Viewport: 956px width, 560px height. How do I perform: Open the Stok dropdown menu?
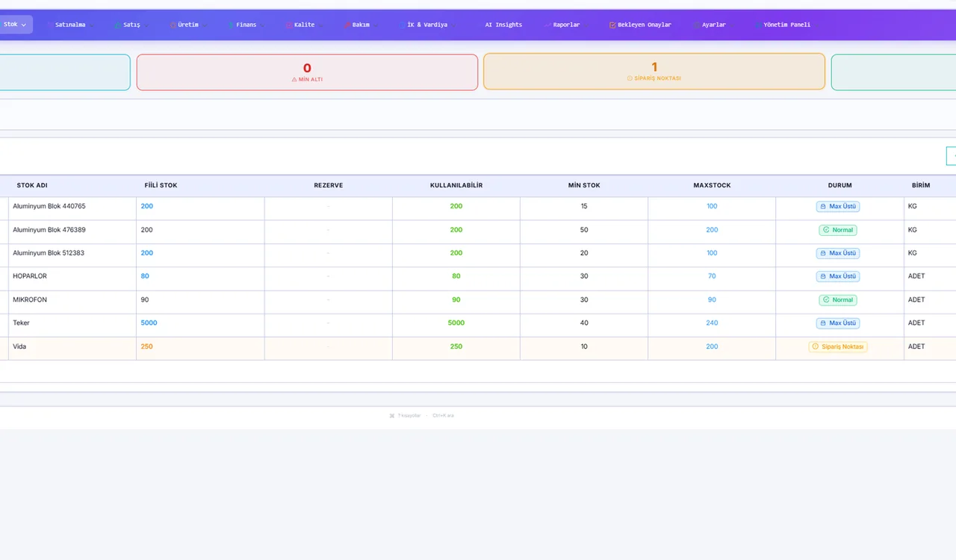pos(14,25)
